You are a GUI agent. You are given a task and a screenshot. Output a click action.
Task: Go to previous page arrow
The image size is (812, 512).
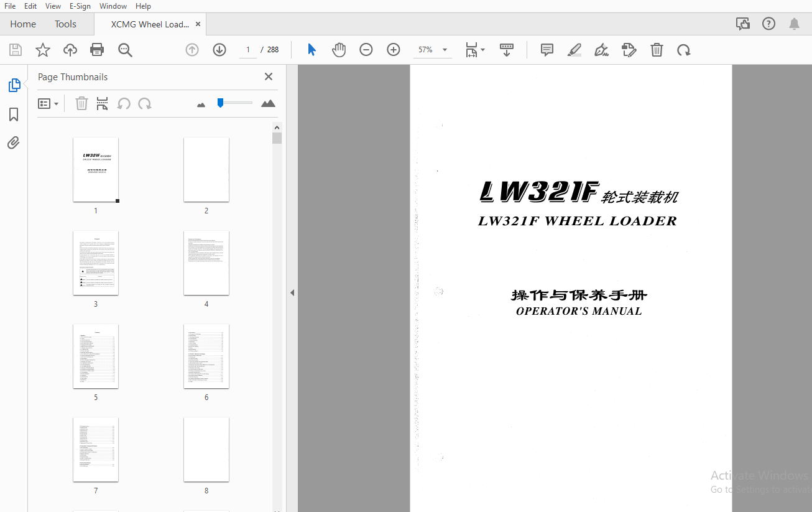click(x=192, y=50)
